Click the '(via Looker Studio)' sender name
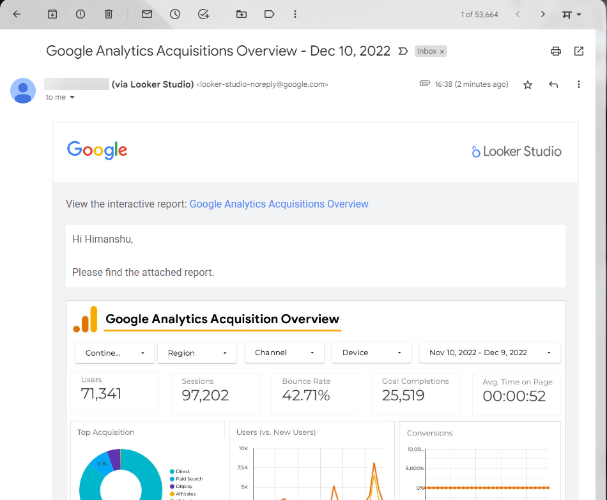The height and width of the screenshot is (500, 607). (x=153, y=84)
